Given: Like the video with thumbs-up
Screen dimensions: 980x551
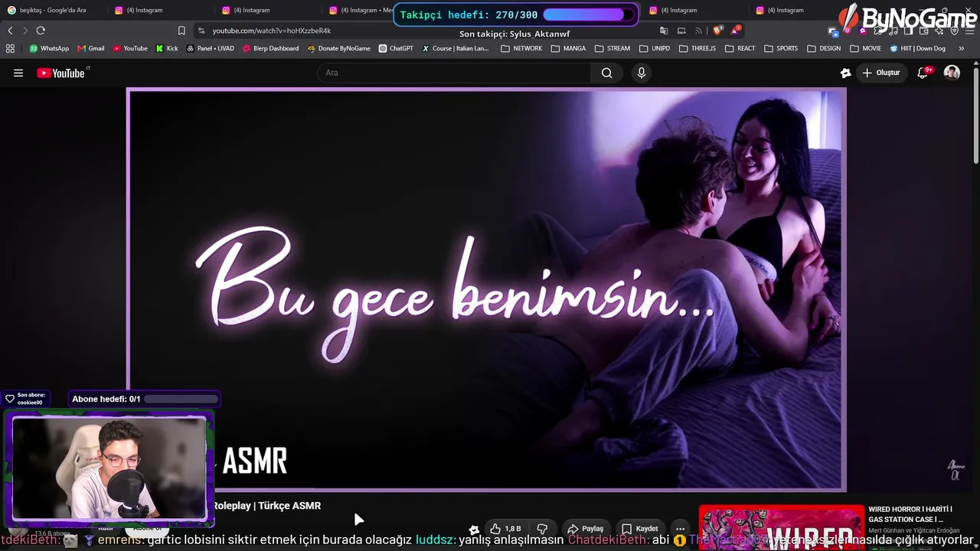Looking at the screenshot, I should coord(505,529).
